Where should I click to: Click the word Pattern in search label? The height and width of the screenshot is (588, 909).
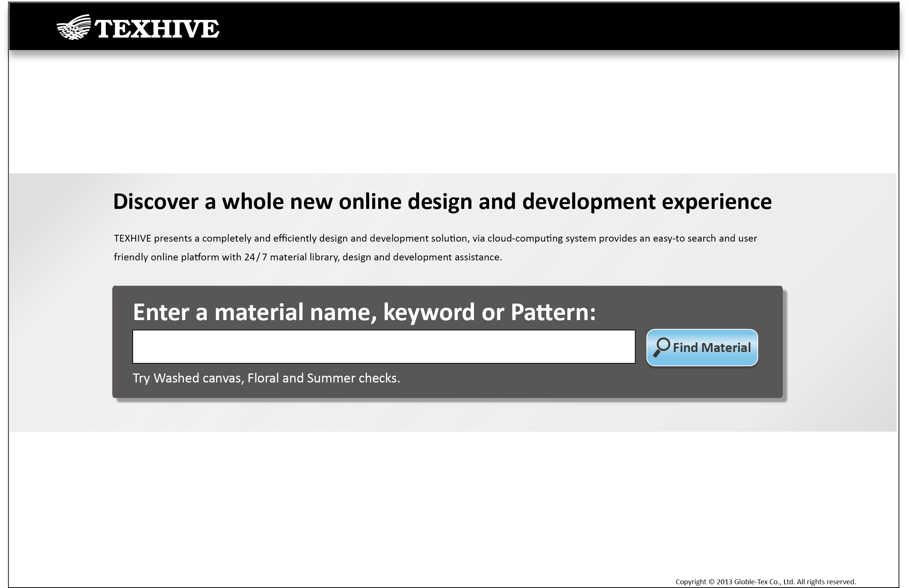549,312
